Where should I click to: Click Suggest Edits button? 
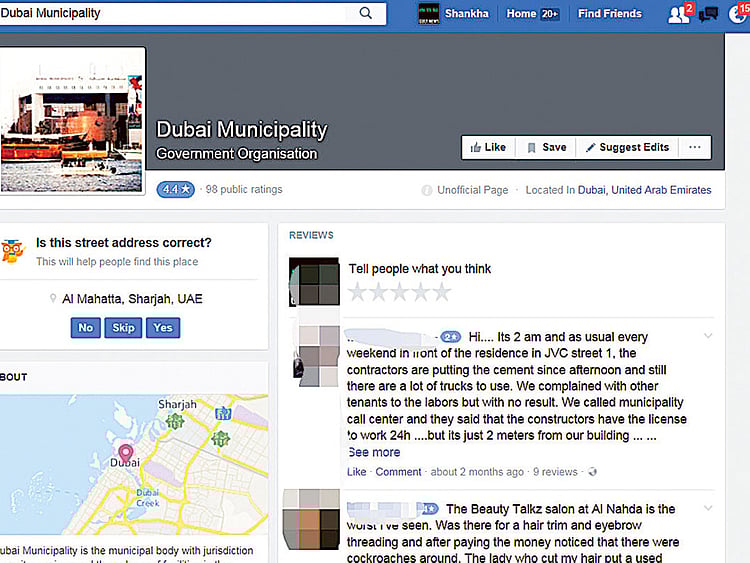point(627,147)
